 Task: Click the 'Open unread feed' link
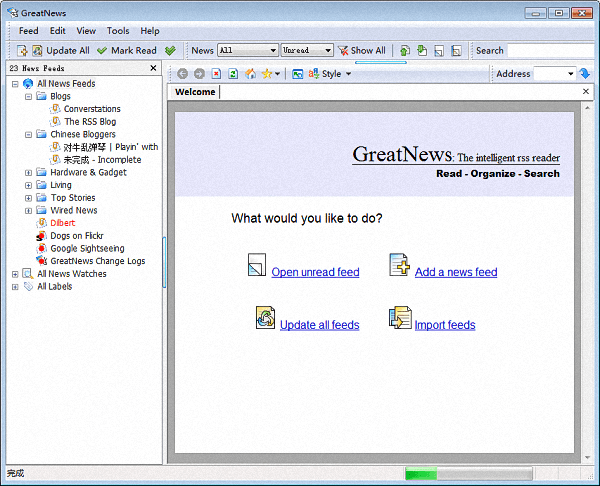315,272
